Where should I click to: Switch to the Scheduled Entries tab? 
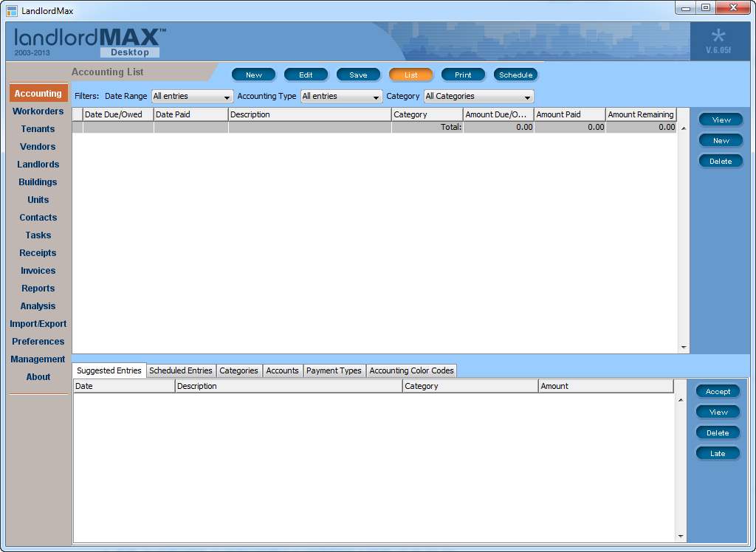coord(181,370)
